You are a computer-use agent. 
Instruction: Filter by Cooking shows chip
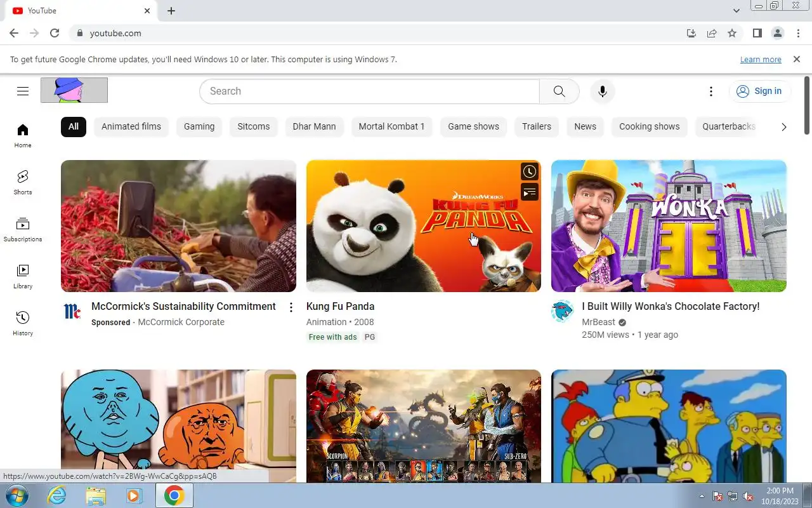(x=649, y=126)
